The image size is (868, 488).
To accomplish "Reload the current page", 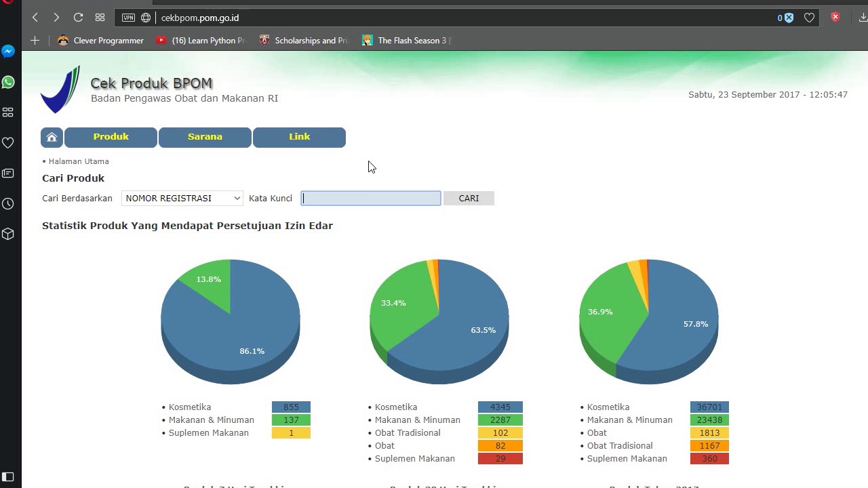I will tap(78, 18).
